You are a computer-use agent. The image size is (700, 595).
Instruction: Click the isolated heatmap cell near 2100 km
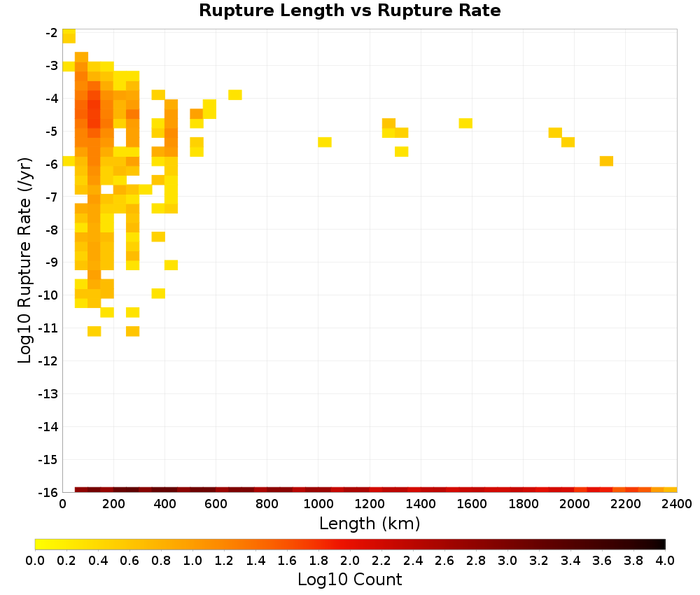[606, 161]
